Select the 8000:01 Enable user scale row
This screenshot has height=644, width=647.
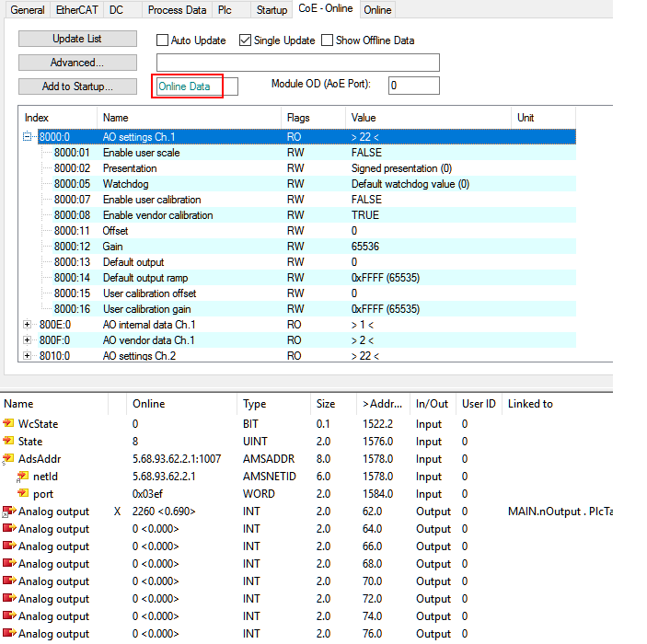click(x=315, y=152)
